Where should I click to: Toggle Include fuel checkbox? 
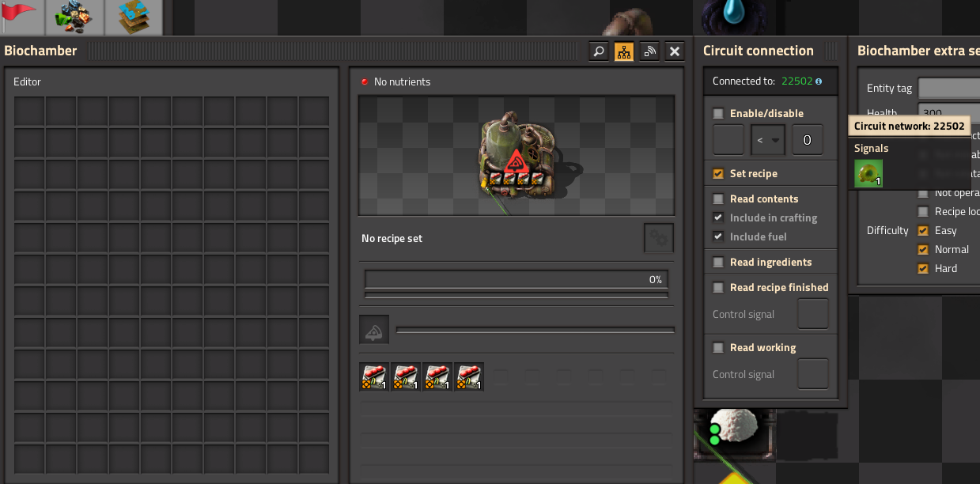(718, 236)
